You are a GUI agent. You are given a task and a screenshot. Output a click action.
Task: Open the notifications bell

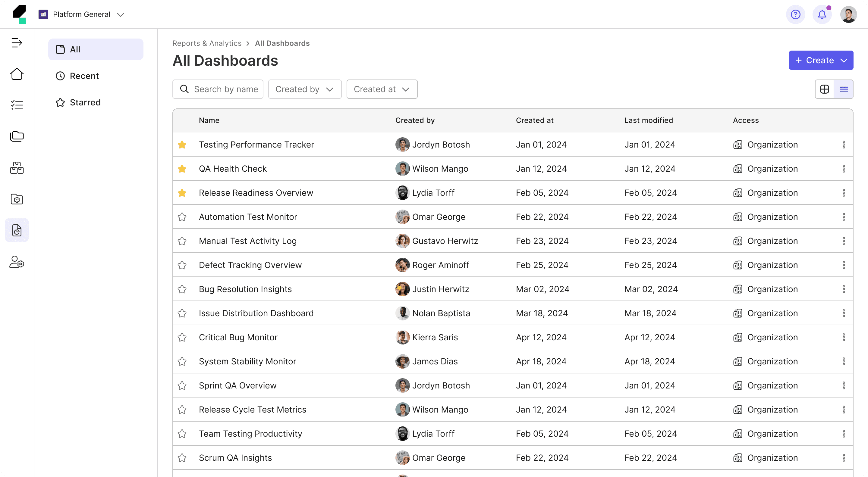(822, 14)
